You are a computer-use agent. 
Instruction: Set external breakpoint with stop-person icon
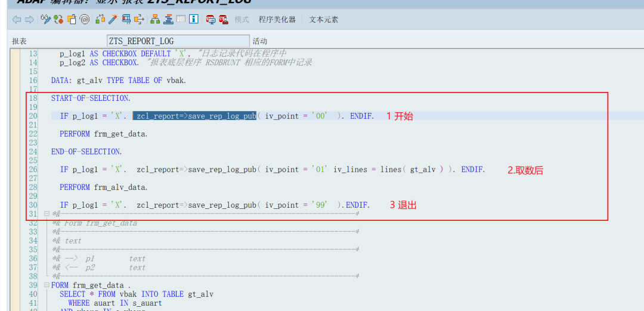pyautogui.click(x=224, y=19)
